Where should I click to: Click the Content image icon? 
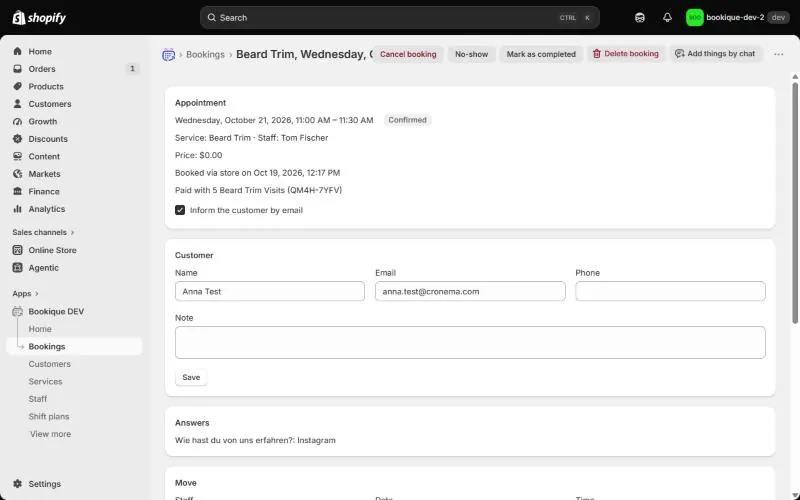17,157
